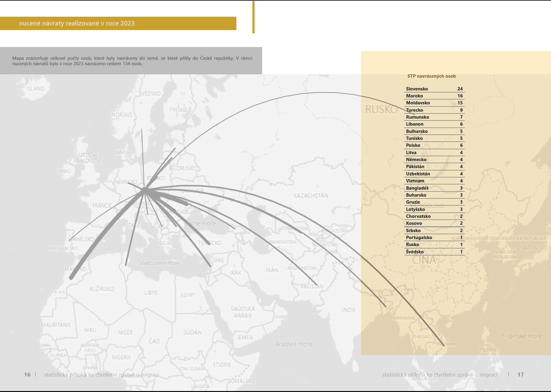This screenshot has height=392, width=551.
Task: Click the ALŽÍRSKO country label on map
Action: [101, 289]
